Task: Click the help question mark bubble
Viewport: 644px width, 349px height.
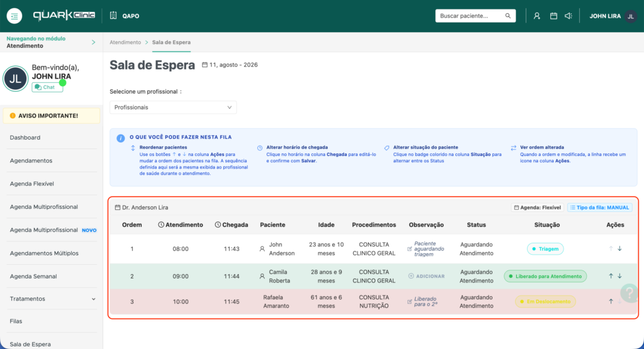Action: [x=629, y=293]
